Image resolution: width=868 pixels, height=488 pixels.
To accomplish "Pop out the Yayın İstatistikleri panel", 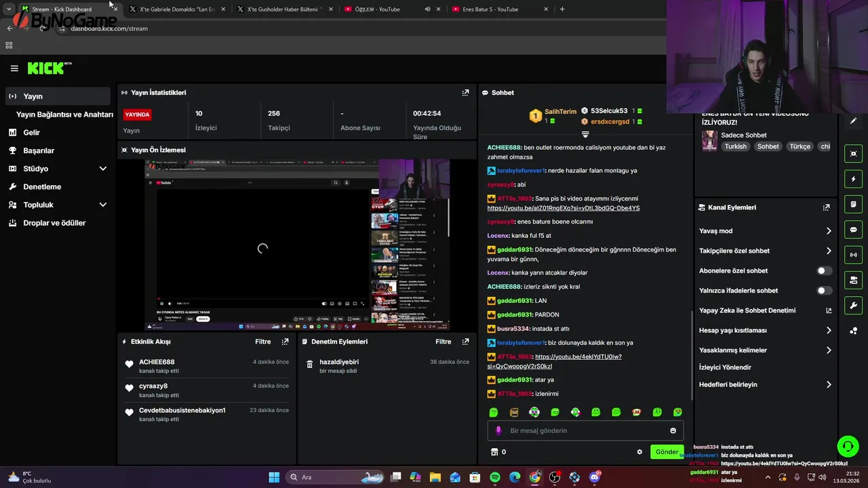I will pos(465,93).
